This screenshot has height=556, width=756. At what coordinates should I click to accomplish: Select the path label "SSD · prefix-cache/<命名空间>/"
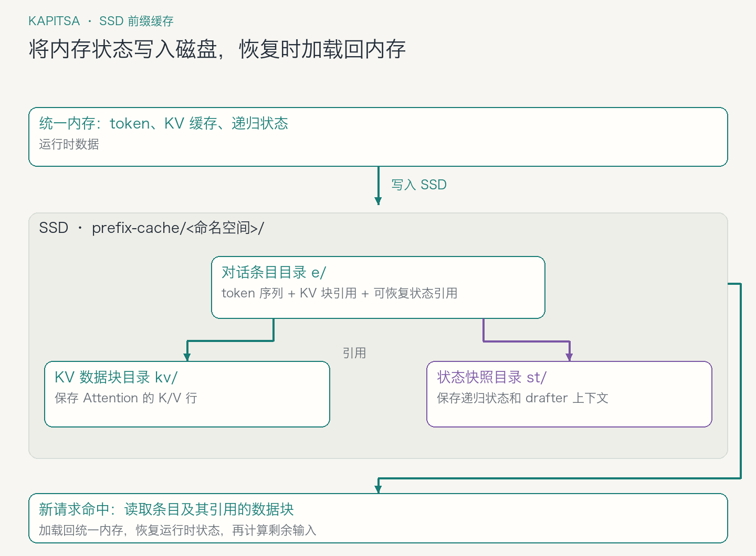(x=151, y=228)
